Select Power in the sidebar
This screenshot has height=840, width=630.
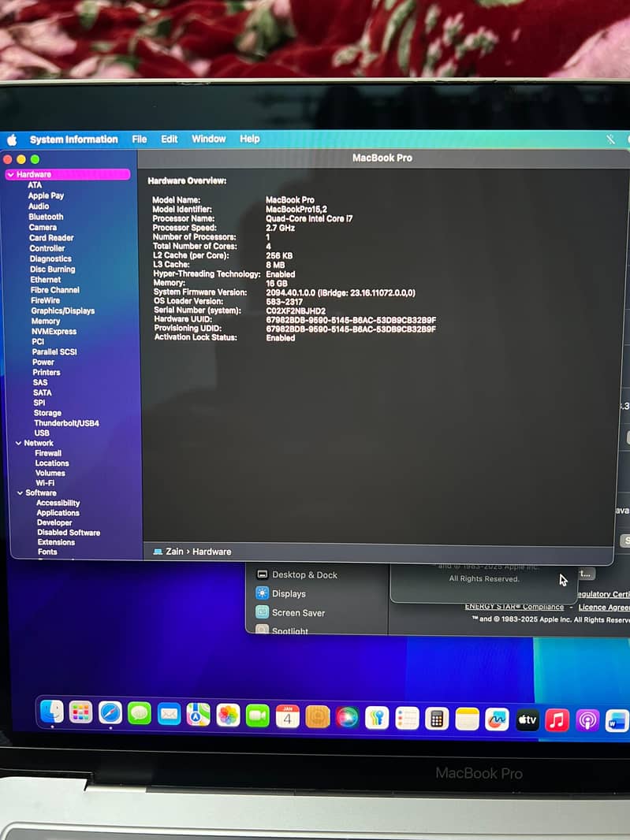[x=43, y=362]
